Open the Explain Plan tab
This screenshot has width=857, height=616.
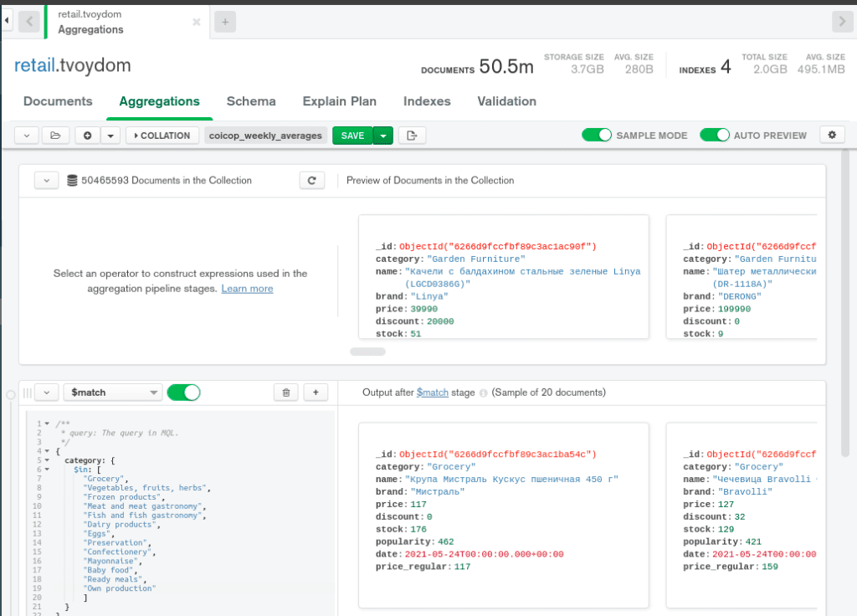pyautogui.click(x=339, y=100)
